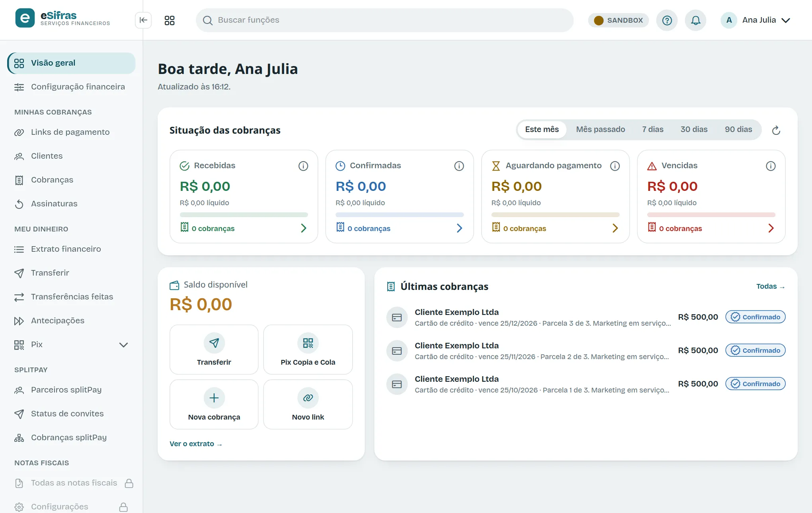
Task: Open the Todas charges link
Action: pyautogui.click(x=771, y=286)
